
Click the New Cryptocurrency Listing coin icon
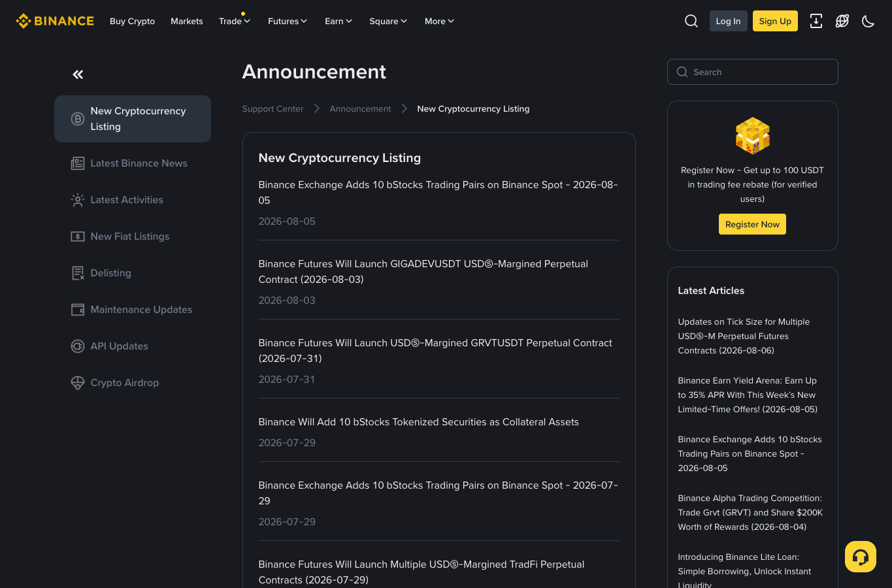(78, 119)
